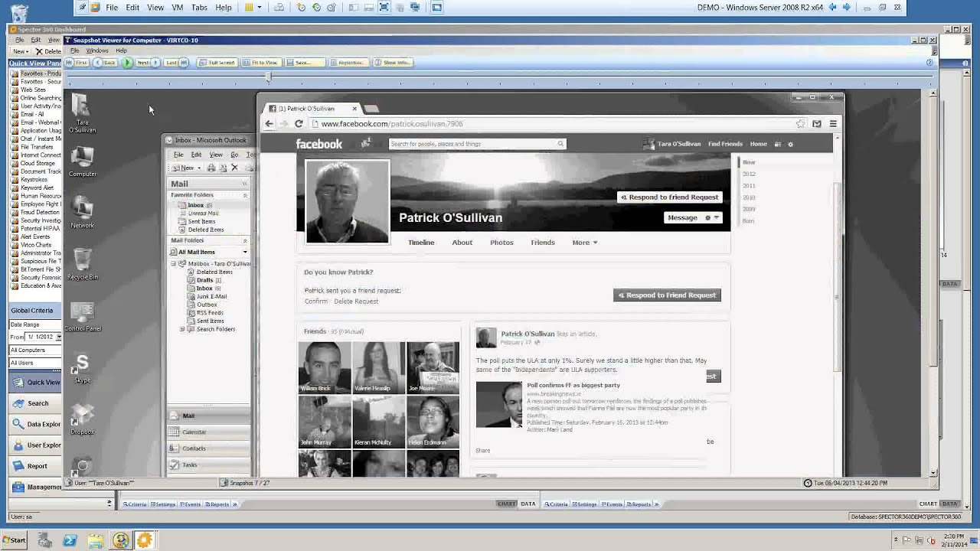Click the left Events tab at the bottom
Viewport: 980px width, 551px height.
pyautogui.click(x=191, y=504)
